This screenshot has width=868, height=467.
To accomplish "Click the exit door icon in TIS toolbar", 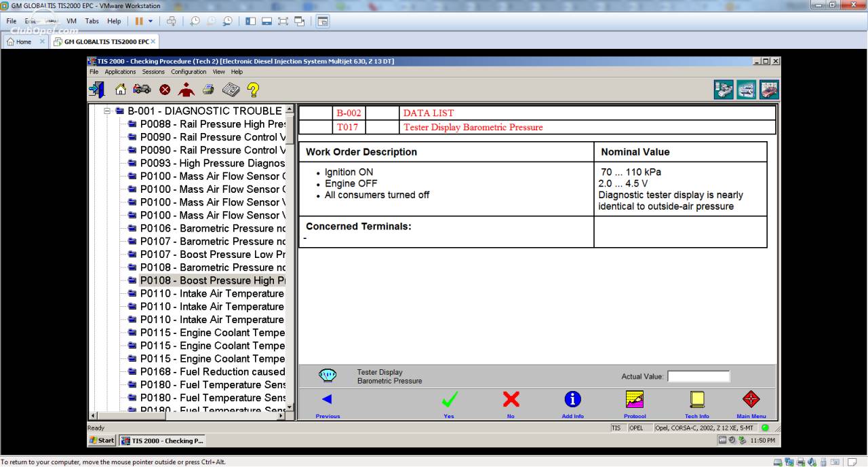I will (x=96, y=89).
